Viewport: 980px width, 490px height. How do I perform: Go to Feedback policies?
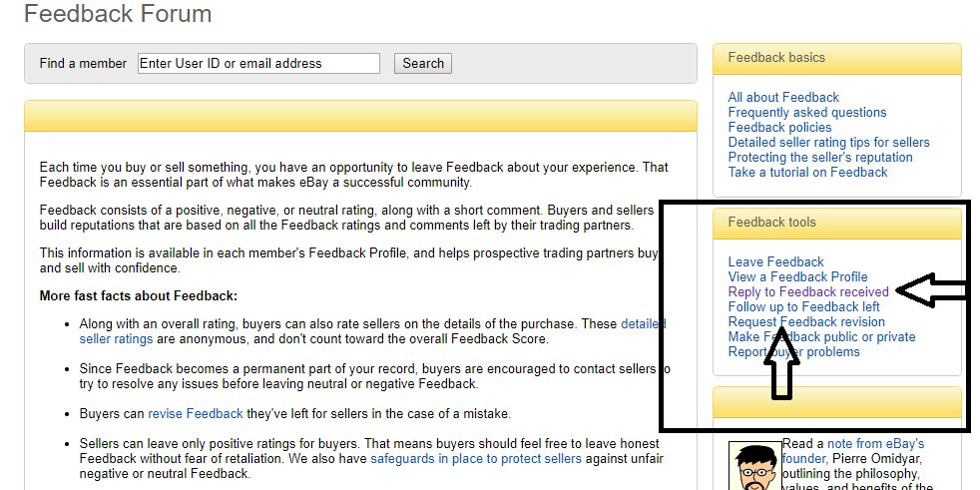tap(779, 127)
